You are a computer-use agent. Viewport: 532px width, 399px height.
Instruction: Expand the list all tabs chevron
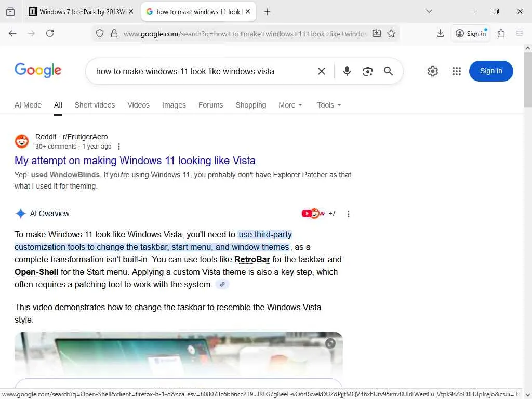pyautogui.click(x=429, y=11)
